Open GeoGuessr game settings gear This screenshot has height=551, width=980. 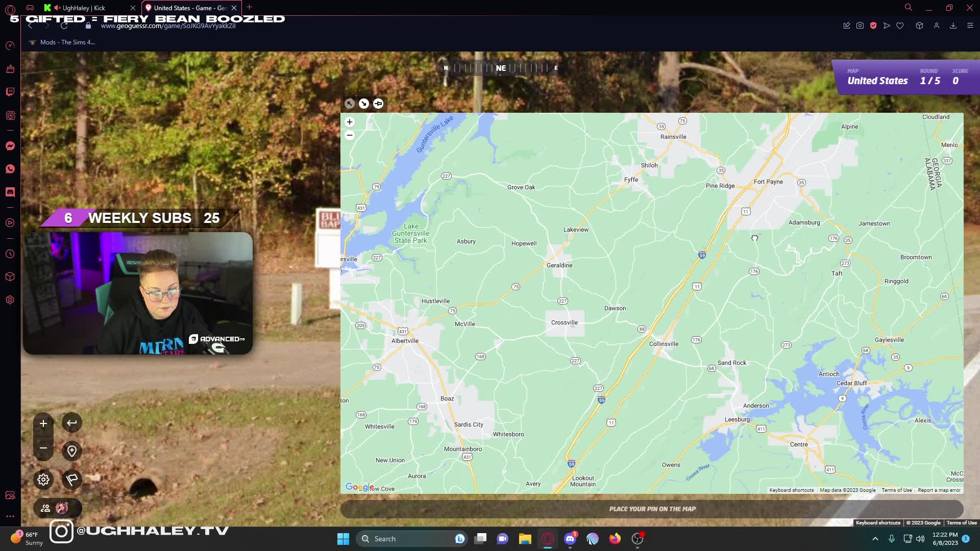tap(43, 480)
